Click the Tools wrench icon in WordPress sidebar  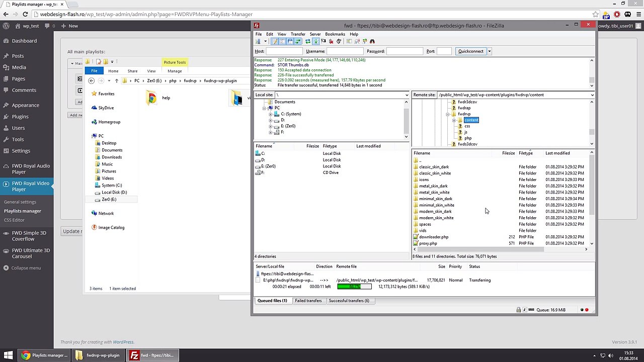6,139
